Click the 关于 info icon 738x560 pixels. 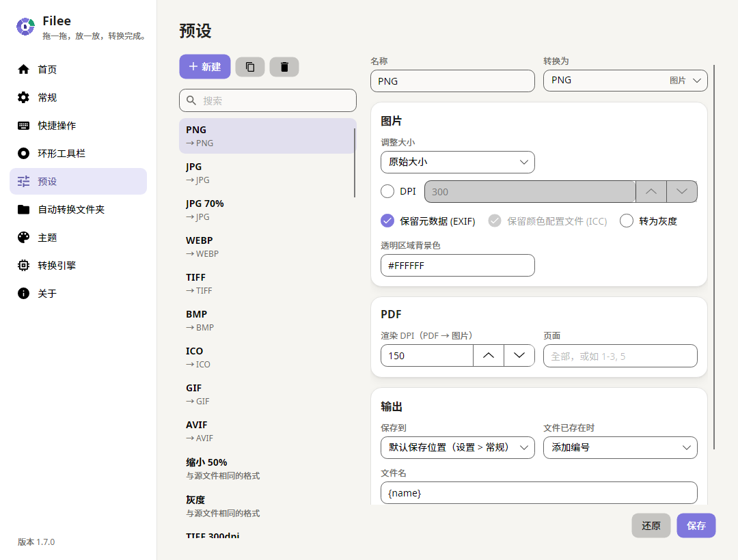(x=23, y=294)
